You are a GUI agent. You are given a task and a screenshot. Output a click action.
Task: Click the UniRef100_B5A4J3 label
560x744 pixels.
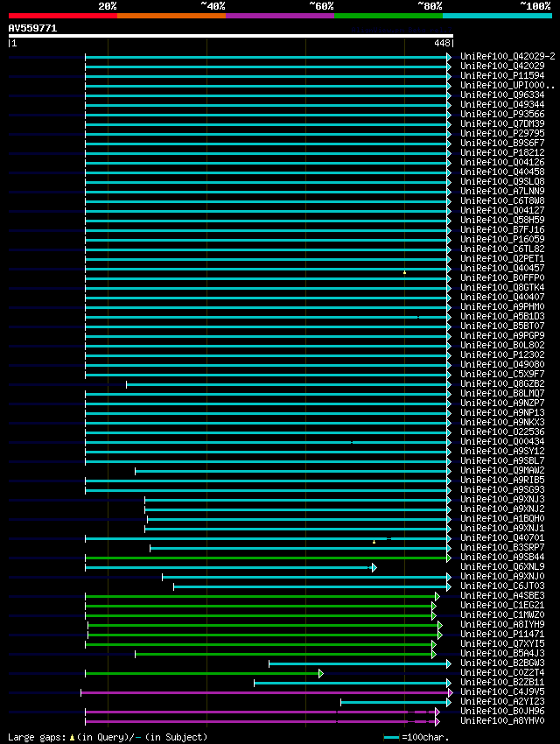[x=502, y=654]
